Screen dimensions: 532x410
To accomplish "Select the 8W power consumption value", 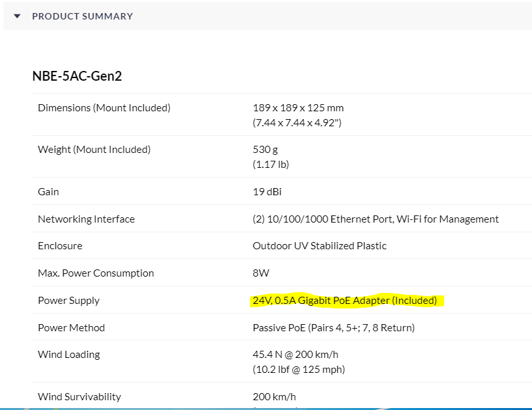I will (x=261, y=273).
